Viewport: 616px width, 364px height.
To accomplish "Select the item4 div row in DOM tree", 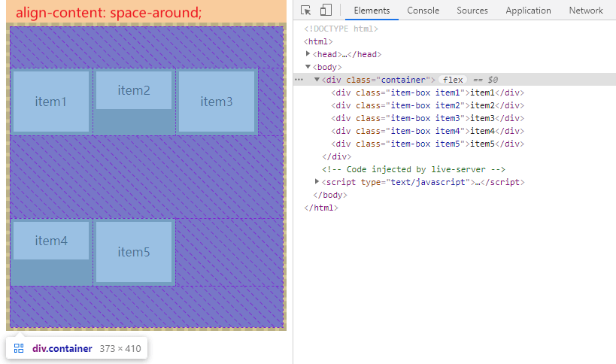I will click(x=427, y=131).
